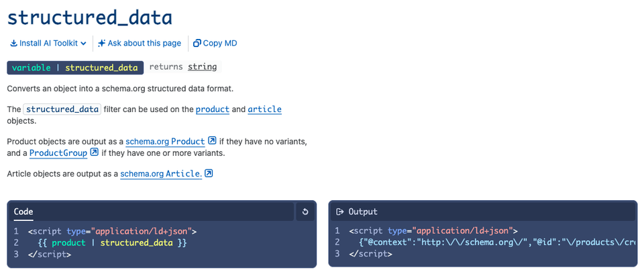Open the schema.org Article link

pyautogui.click(x=161, y=173)
